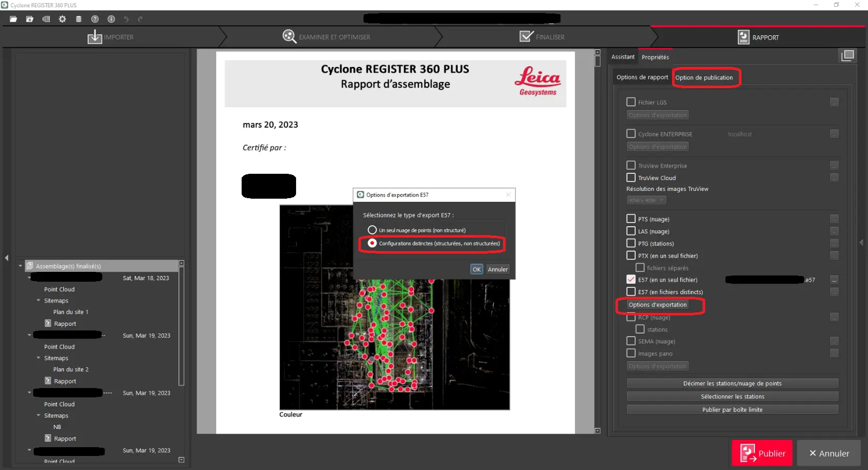Select 'Configurations distinctes' radio option
The width and height of the screenshot is (868, 470).
[x=372, y=243]
